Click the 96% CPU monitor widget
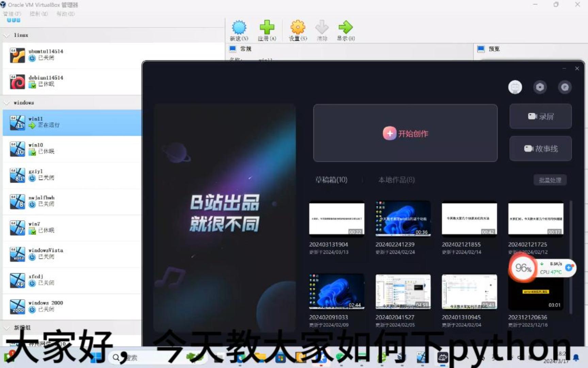Viewport: 588px width, 368px height. click(523, 269)
